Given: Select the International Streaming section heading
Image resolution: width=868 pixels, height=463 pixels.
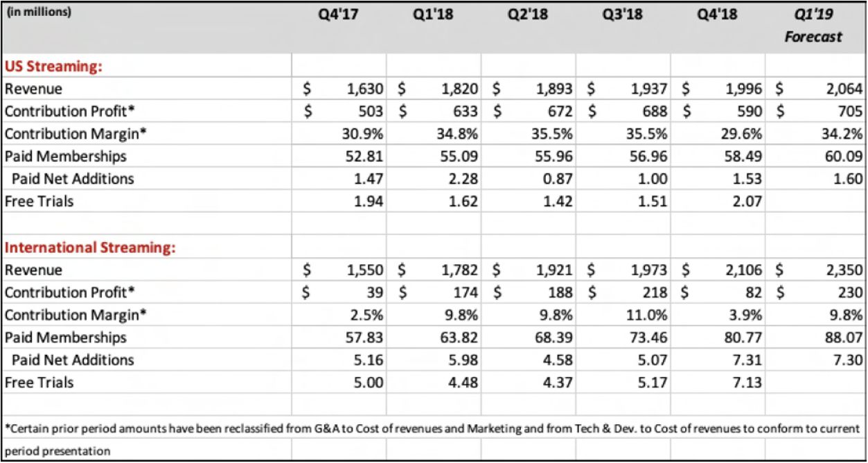Looking at the screenshot, I should (x=90, y=247).
